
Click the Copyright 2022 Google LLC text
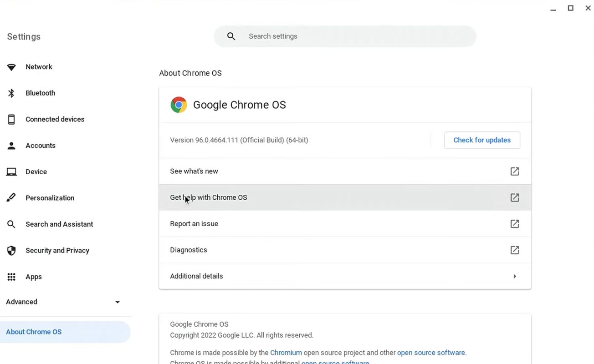(241, 335)
